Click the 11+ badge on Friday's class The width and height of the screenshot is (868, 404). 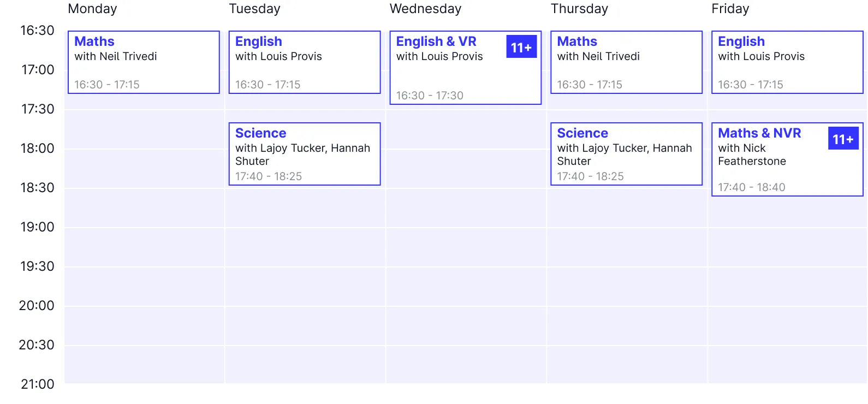click(x=843, y=139)
